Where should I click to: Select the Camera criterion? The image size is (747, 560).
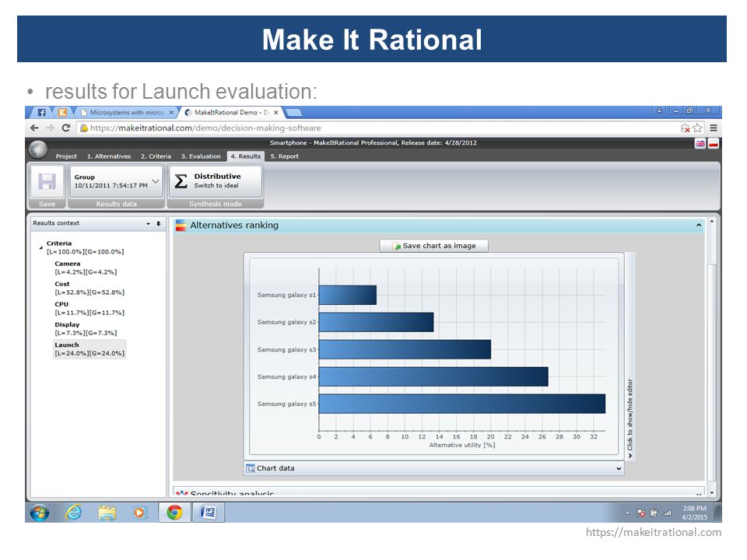tap(86, 268)
